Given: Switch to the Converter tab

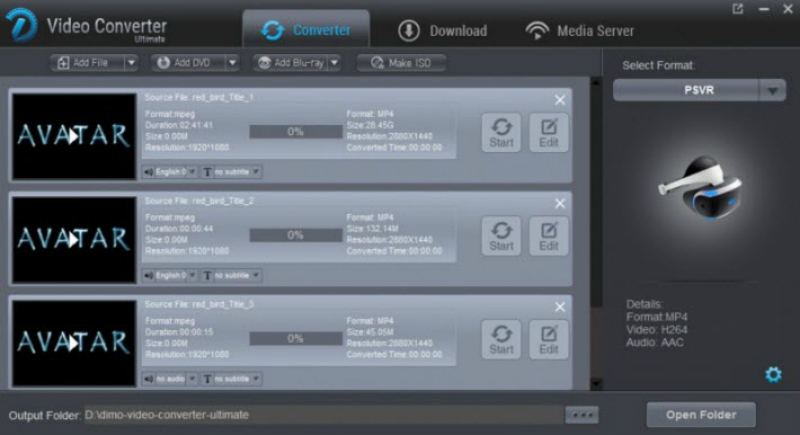Looking at the screenshot, I should click(x=306, y=30).
